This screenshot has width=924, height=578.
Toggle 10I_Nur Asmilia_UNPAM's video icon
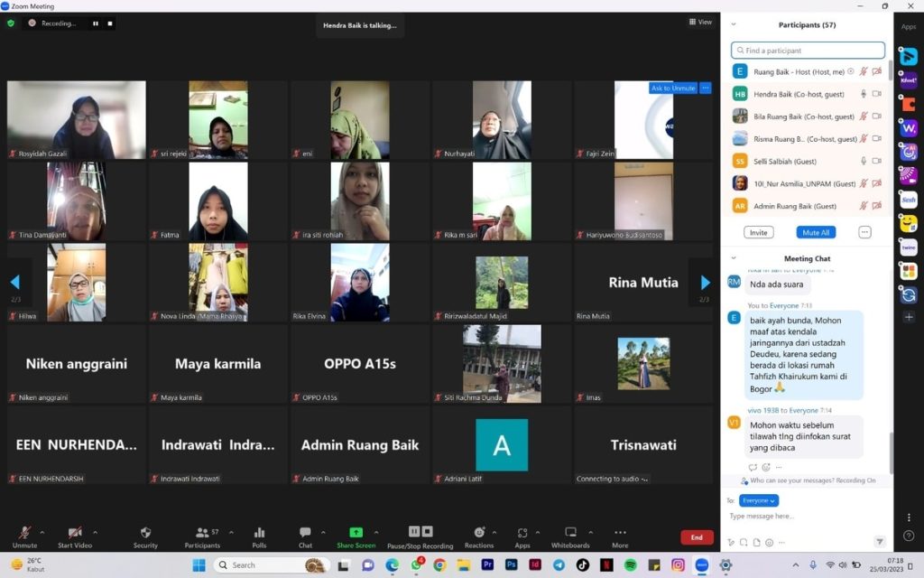(x=877, y=183)
